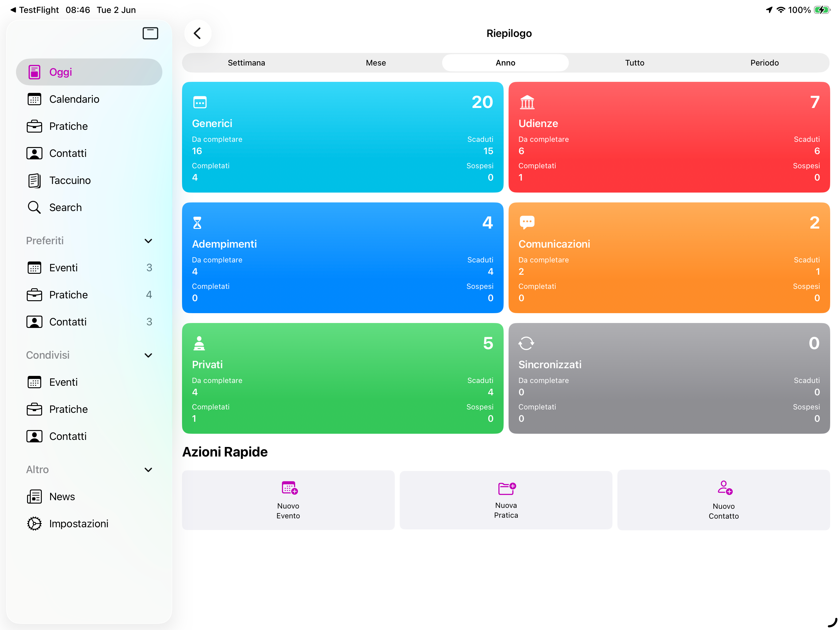Click the Privati total count 5
Viewport: 840px width, 630px height.
(488, 343)
